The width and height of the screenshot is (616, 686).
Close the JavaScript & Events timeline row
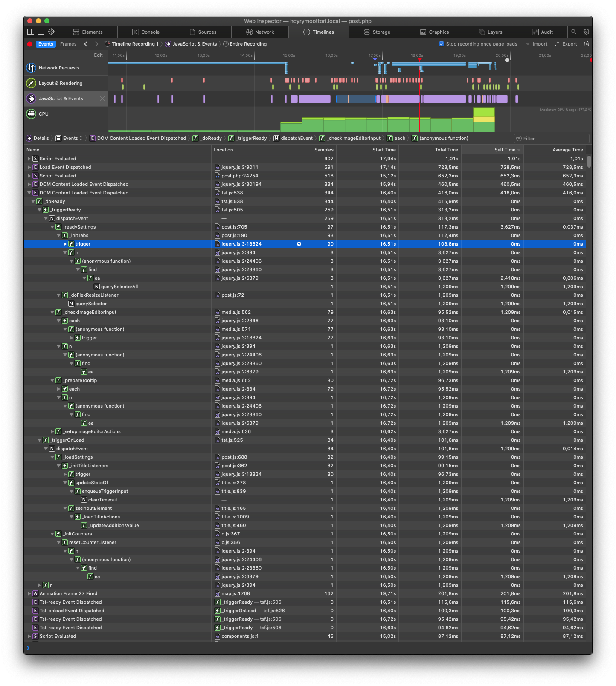[x=102, y=98]
